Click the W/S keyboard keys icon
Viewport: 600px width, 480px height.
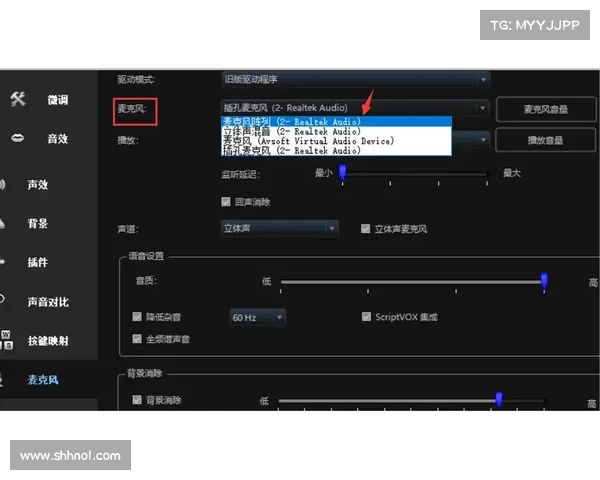click(x=7, y=340)
